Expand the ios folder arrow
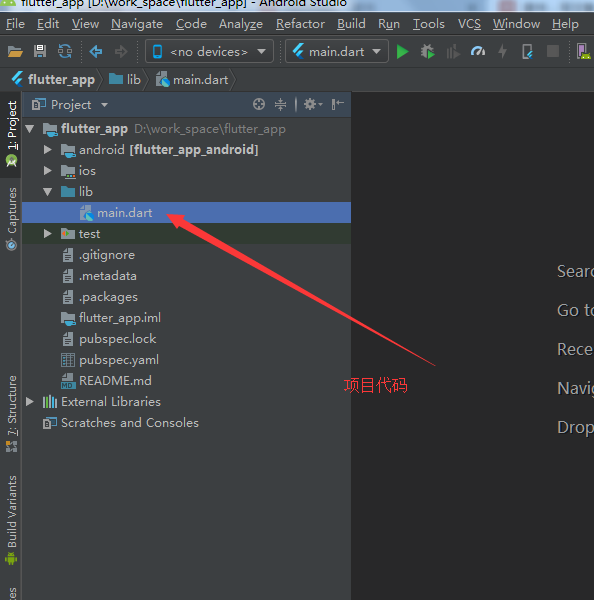Viewport: 594px width, 600px height. click(x=48, y=171)
